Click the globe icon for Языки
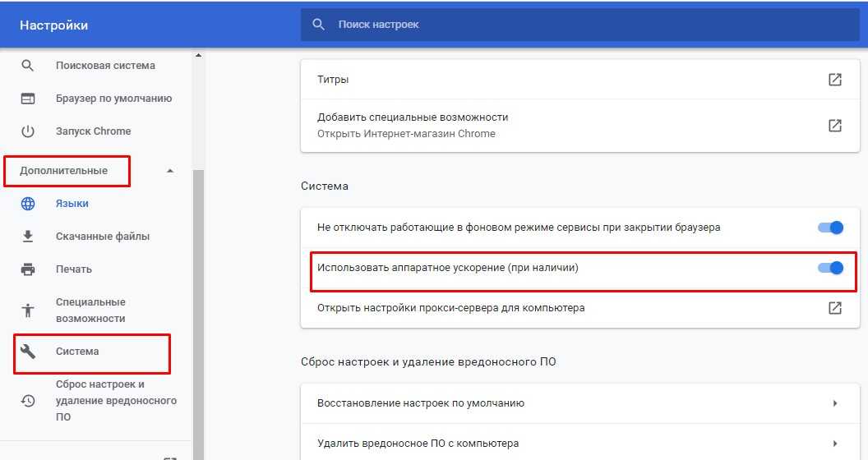The image size is (868, 460). coord(28,204)
